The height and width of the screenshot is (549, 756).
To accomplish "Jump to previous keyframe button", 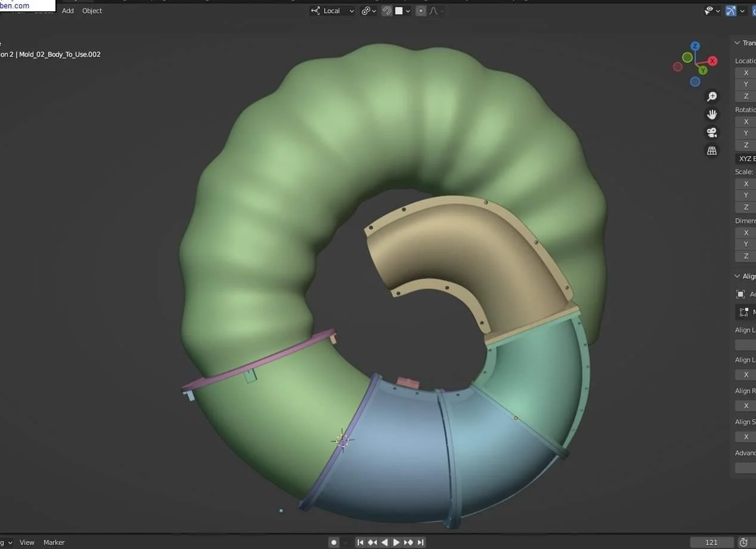I will (373, 542).
